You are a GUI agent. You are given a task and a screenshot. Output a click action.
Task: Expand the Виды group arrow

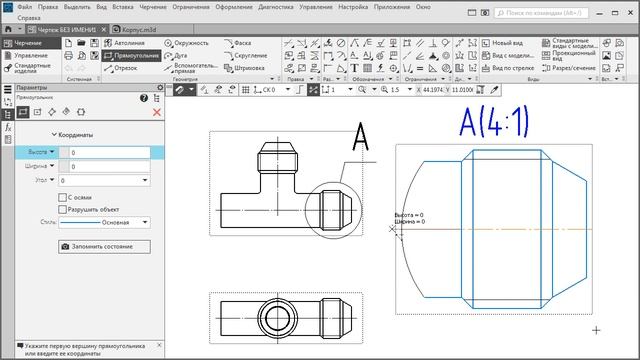(x=590, y=79)
